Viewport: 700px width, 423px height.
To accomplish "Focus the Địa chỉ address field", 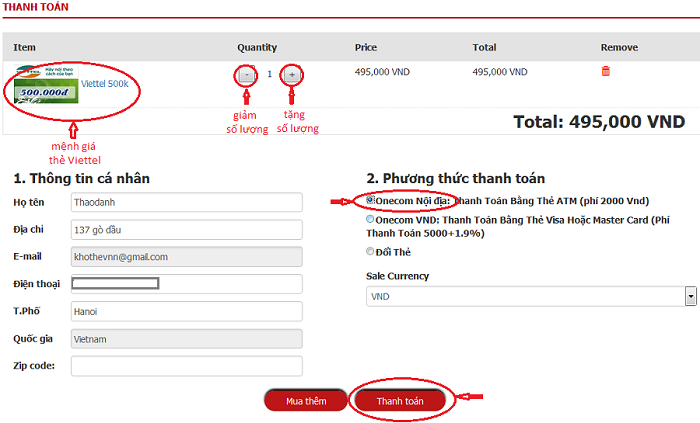I will (186, 229).
